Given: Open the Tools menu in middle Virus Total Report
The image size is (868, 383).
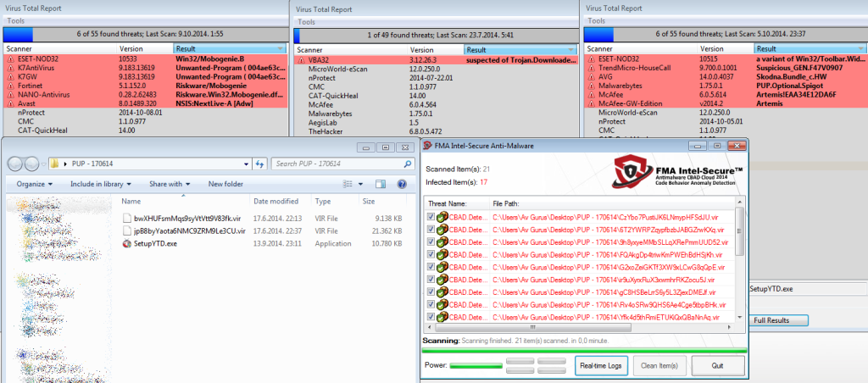Looking at the screenshot, I should point(307,22).
